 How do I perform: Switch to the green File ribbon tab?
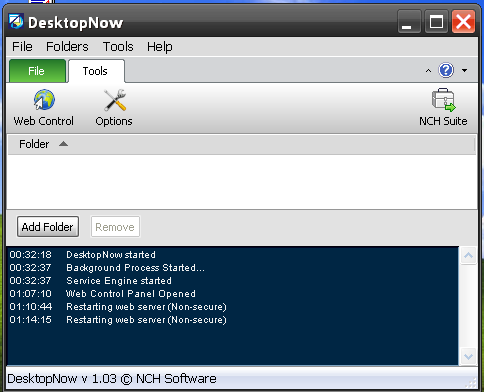pyautogui.click(x=37, y=71)
